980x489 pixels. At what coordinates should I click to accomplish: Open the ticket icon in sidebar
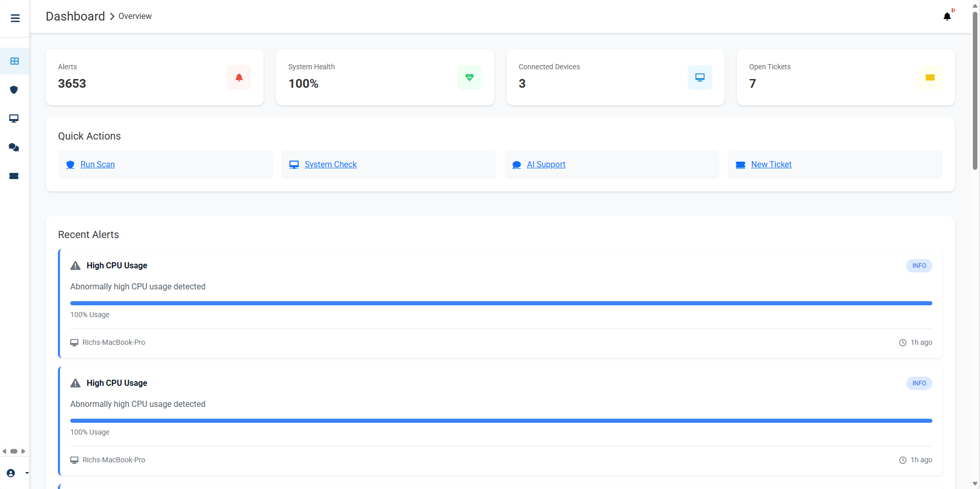point(14,176)
